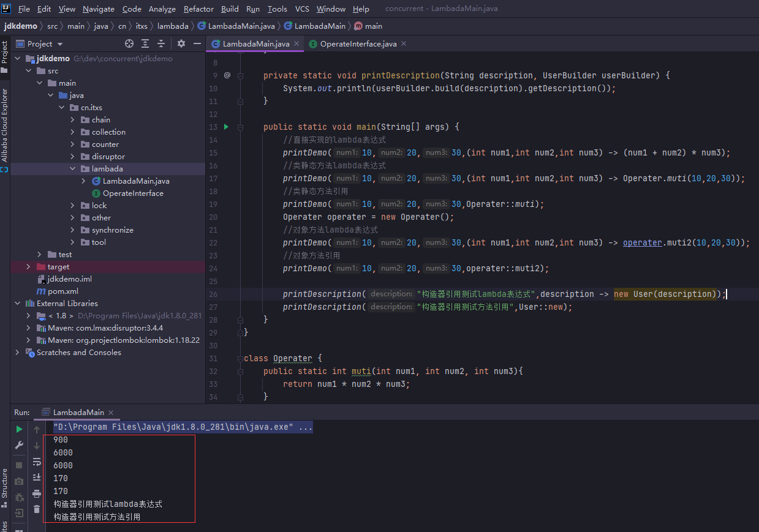Click the java.exe command line in console
The width and height of the screenshot is (759, 532).
[x=183, y=427]
